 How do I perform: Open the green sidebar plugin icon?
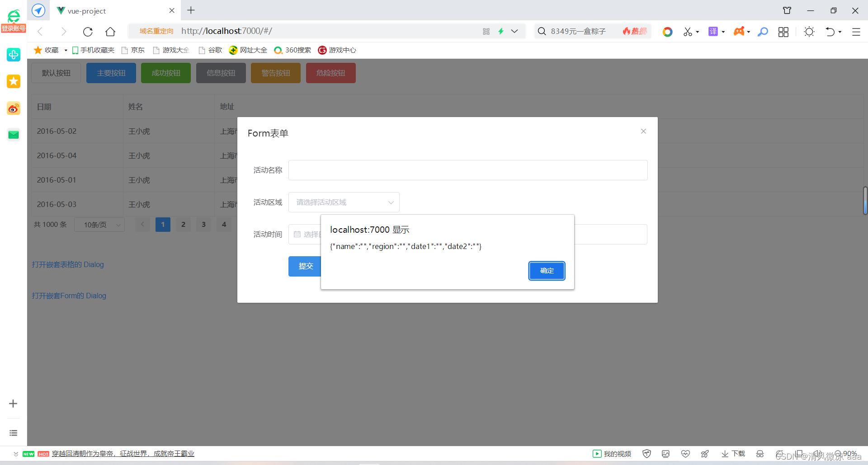[x=14, y=55]
